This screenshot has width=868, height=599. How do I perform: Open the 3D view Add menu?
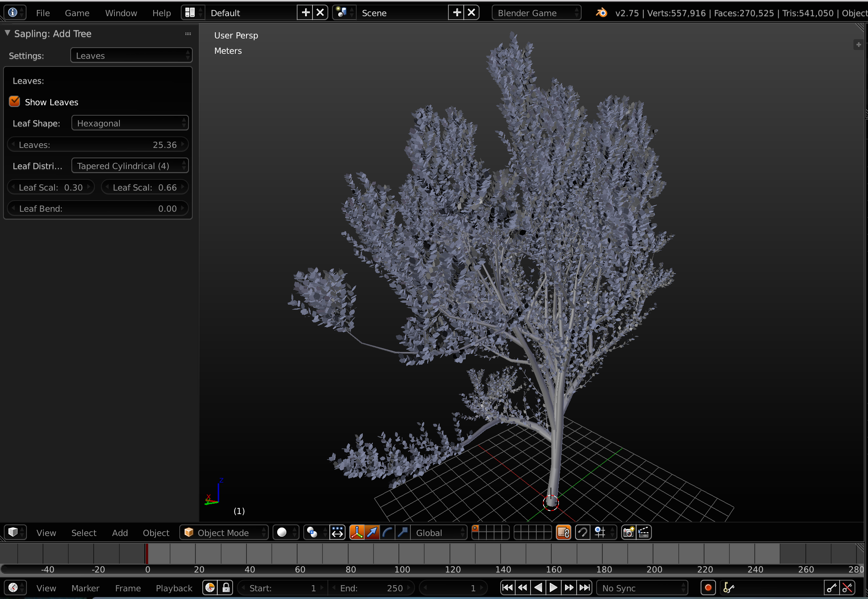pyautogui.click(x=120, y=533)
